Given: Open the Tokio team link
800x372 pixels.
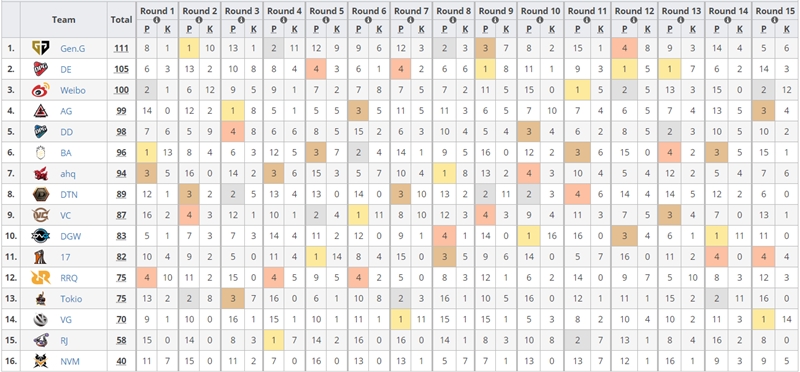Looking at the screenshot, I should point(71,299).
